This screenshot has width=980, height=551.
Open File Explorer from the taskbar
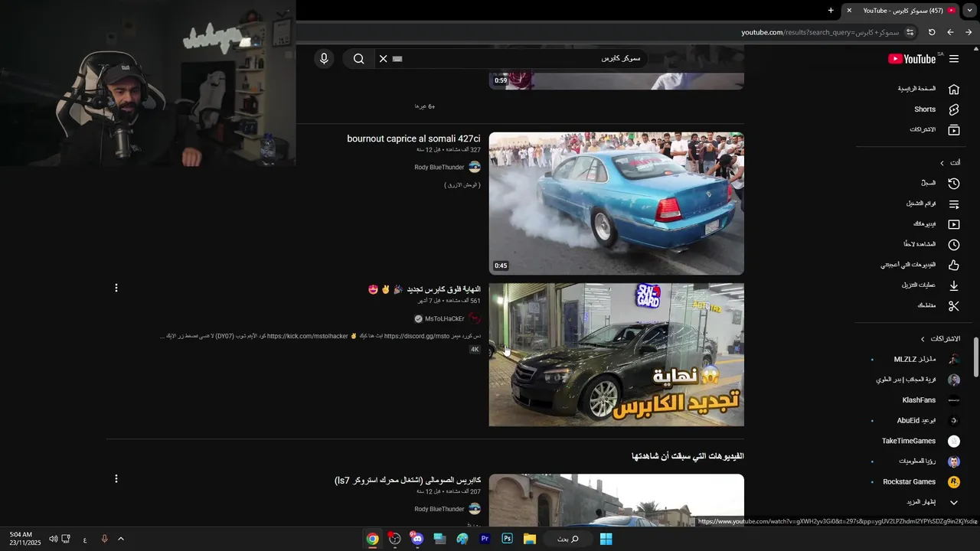pos(529,539)
